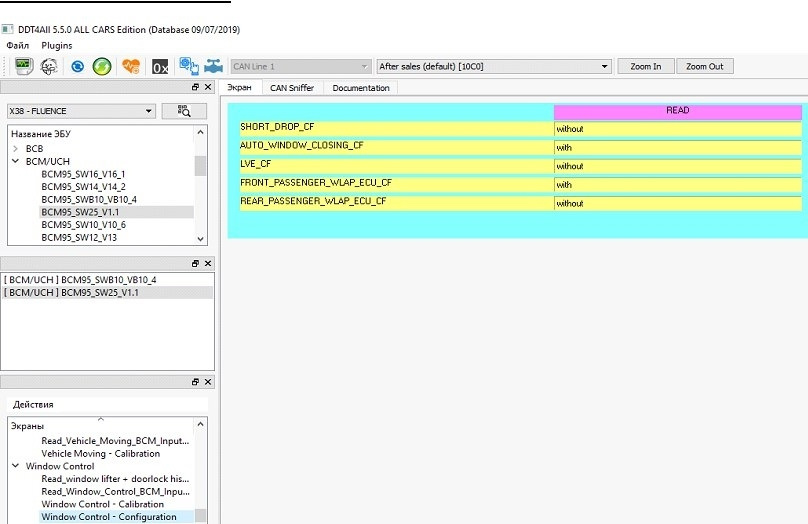Click the REAR_PASSENGER_WLAP_ECU_CF value field
Viewport: 808px width, 524px height.
[x=678, y=204]
